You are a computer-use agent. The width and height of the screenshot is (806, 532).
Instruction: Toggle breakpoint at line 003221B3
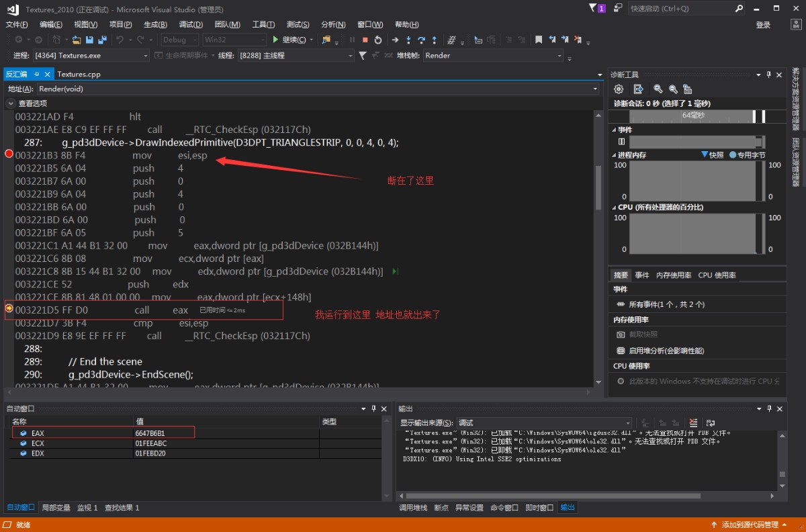tap(9, 155)
